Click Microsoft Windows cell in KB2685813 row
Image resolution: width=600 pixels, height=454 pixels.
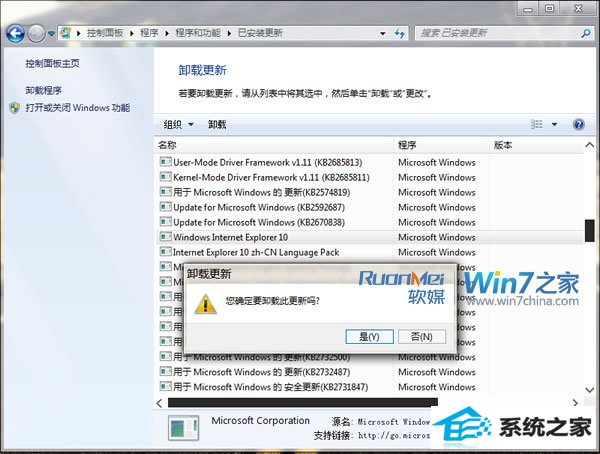[x=437, y=162]
